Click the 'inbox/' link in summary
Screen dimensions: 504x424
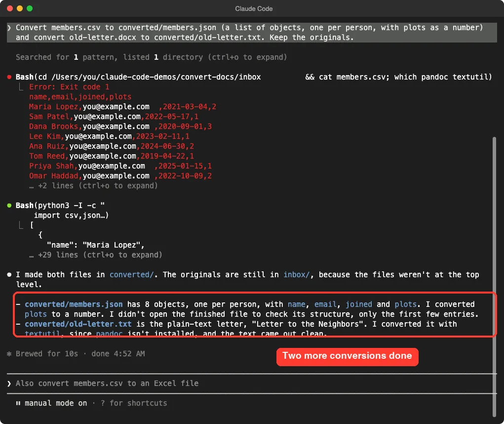[x=297, y=275]
